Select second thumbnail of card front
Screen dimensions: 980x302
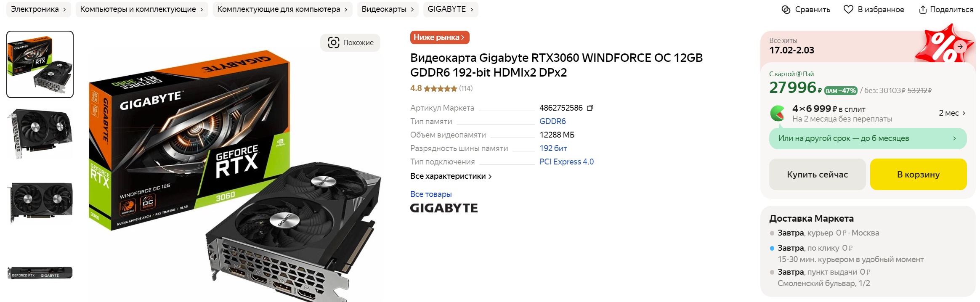[x=40, y=134]
